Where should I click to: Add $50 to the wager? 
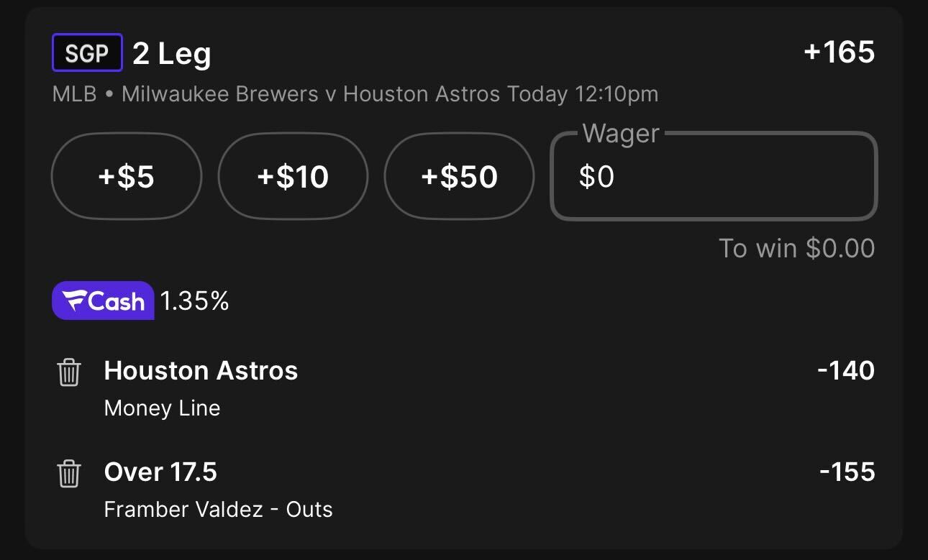459,176
